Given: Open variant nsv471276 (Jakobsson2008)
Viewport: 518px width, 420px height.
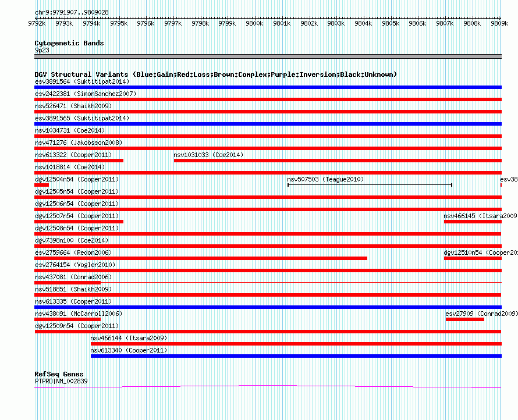Looking at the screenshot, I should [79, 143].
